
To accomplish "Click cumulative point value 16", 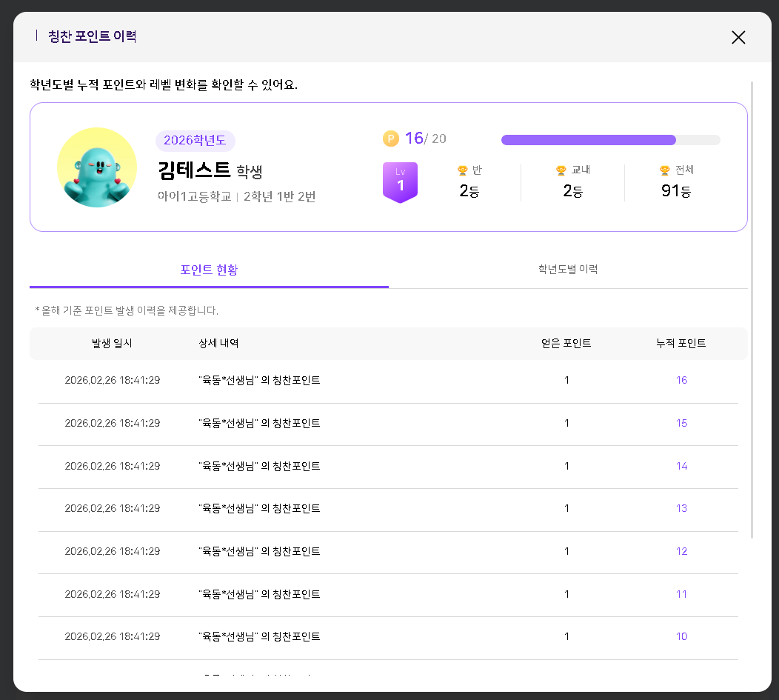I will pos(681,381).
